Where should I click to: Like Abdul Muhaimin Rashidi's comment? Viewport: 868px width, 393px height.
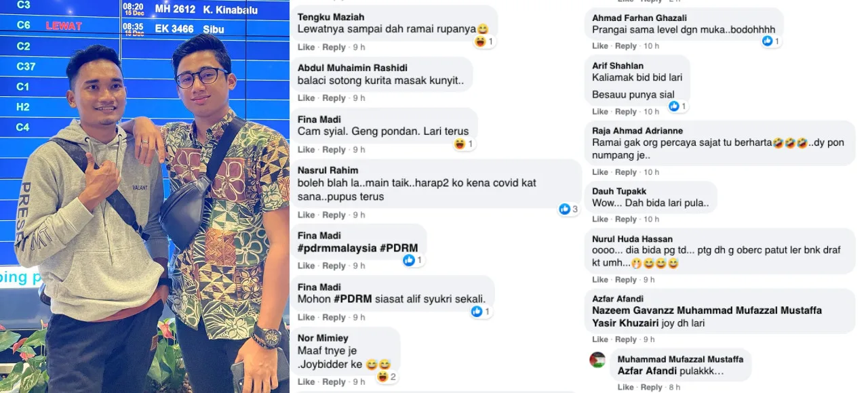[x=306, y=98]
